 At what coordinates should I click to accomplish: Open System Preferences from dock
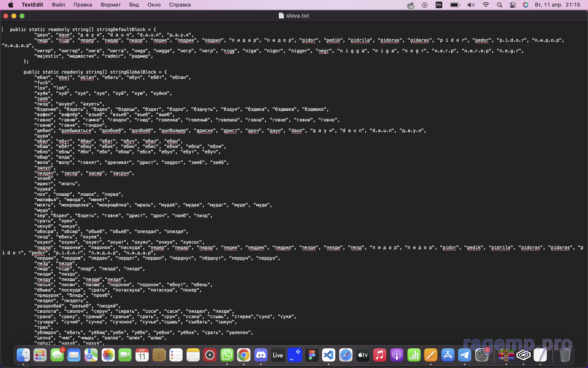point(482,355)
